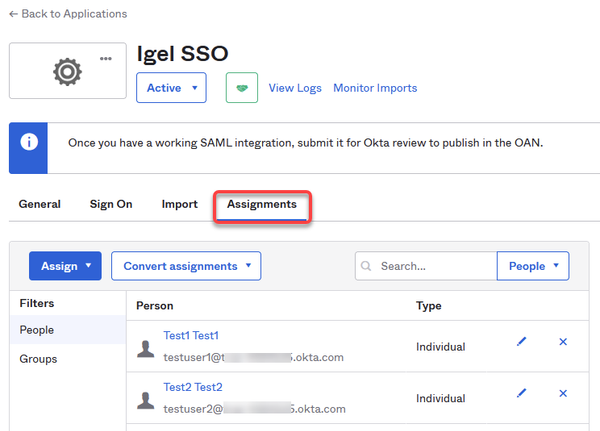Click the green handshake icon button

[x=240, y=88]
